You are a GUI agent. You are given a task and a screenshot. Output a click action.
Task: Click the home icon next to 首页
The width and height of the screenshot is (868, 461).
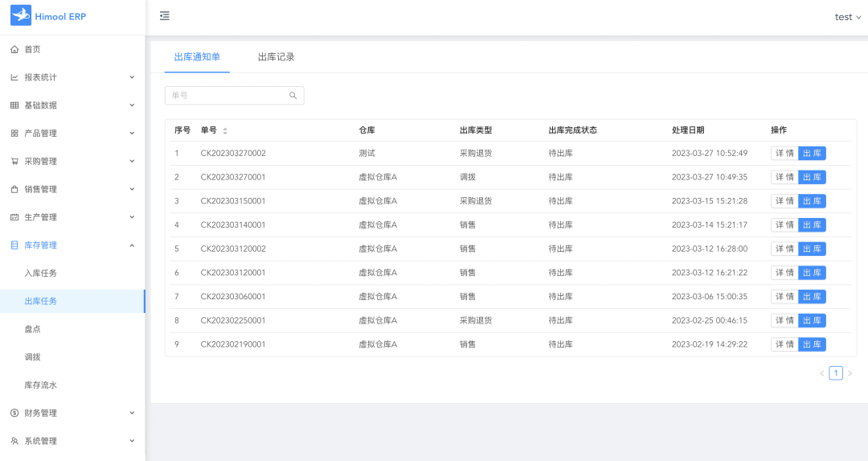click(14, 49)
